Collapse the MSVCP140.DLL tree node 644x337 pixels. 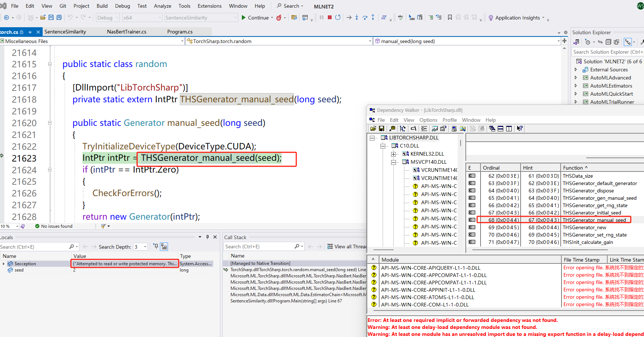[393, 162]
